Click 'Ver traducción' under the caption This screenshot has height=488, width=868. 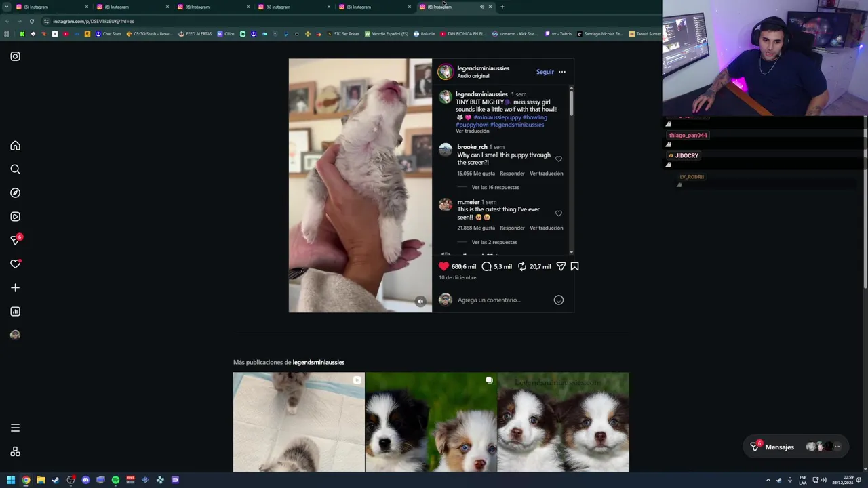[473, 131]
